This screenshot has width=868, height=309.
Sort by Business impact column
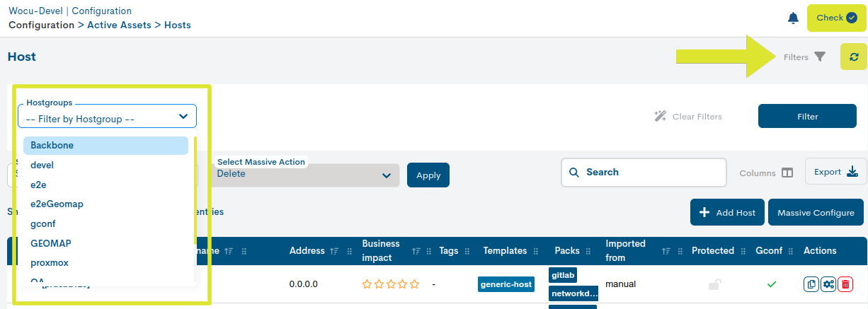click(417, 251)
